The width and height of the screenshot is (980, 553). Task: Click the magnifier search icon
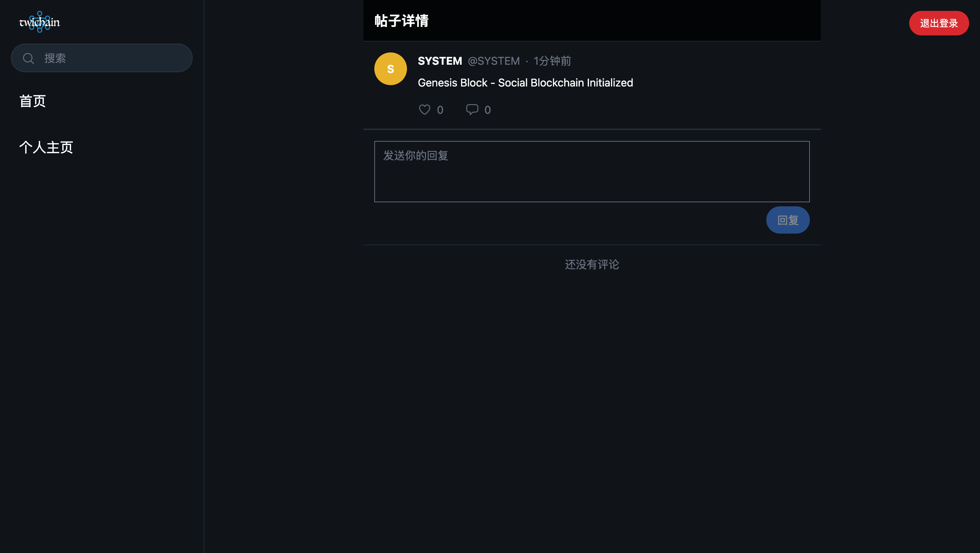[29, 58]
